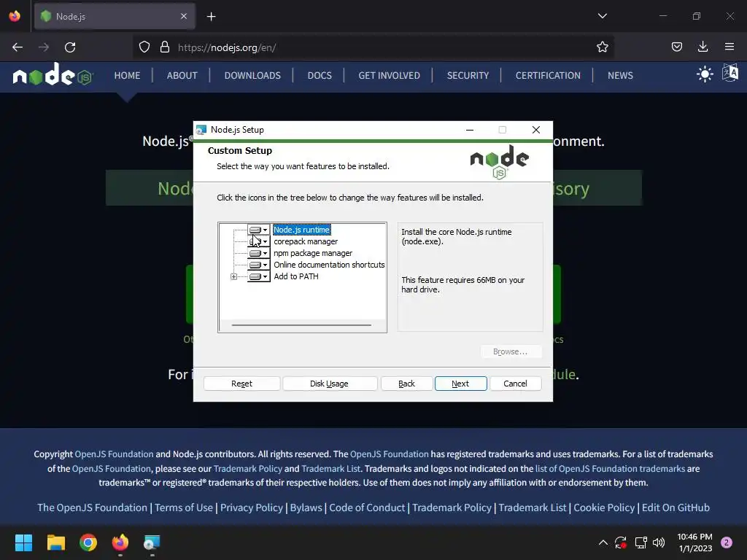The width and height of the screenshot is (747, 560).
Task: Close the Node.js Setup dialog
Action: (x=536, y=130)
